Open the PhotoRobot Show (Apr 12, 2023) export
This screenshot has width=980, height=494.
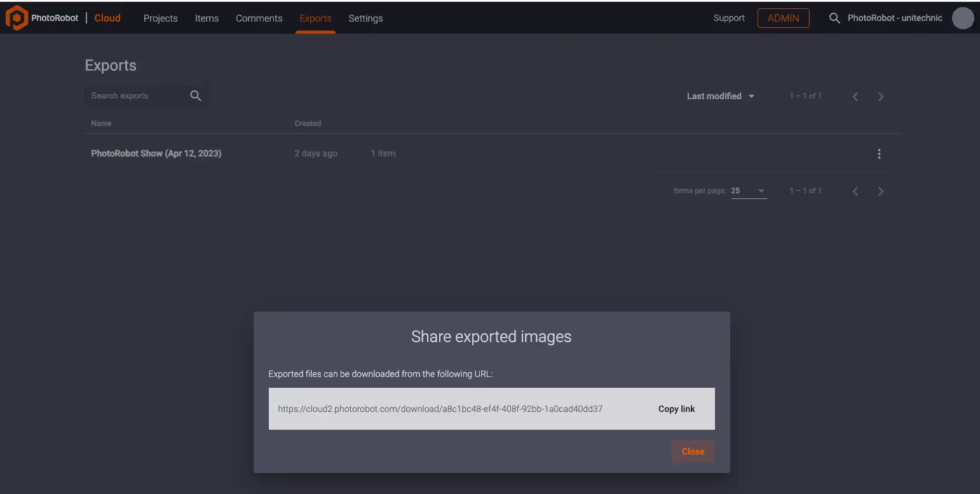pyautogui.click(x=156, y=153)
